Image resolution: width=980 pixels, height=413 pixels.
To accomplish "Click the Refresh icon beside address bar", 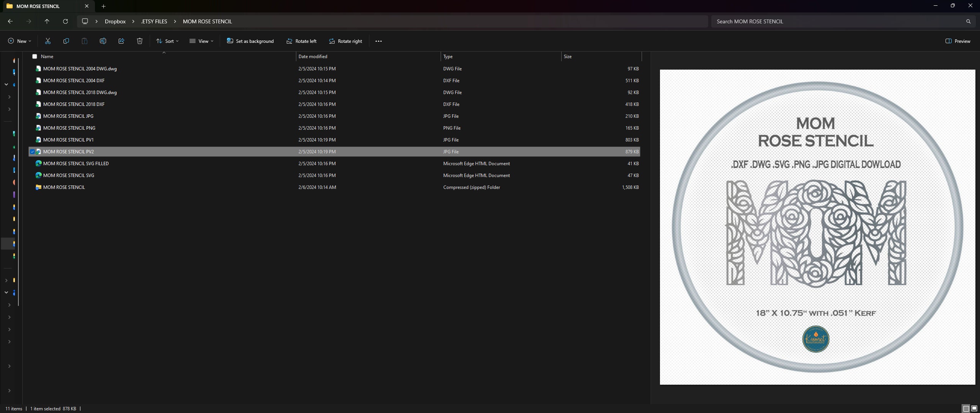I will [65, 21].
